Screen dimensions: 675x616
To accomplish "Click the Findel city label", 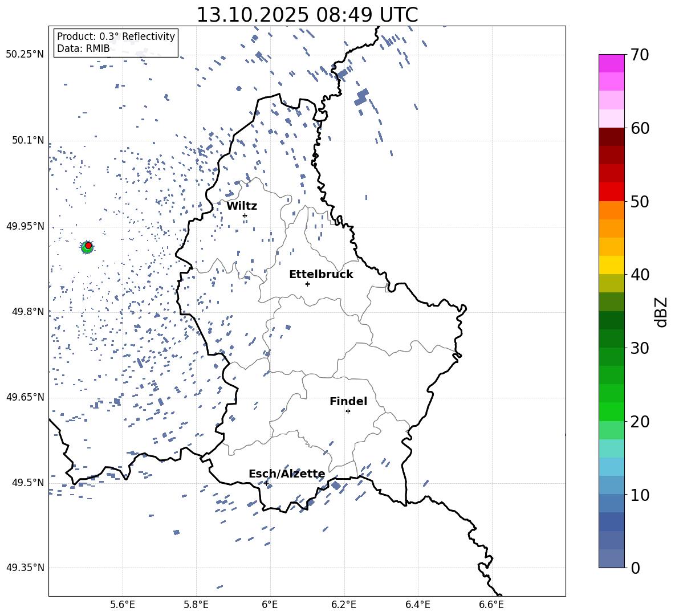I will click(348, 401).
